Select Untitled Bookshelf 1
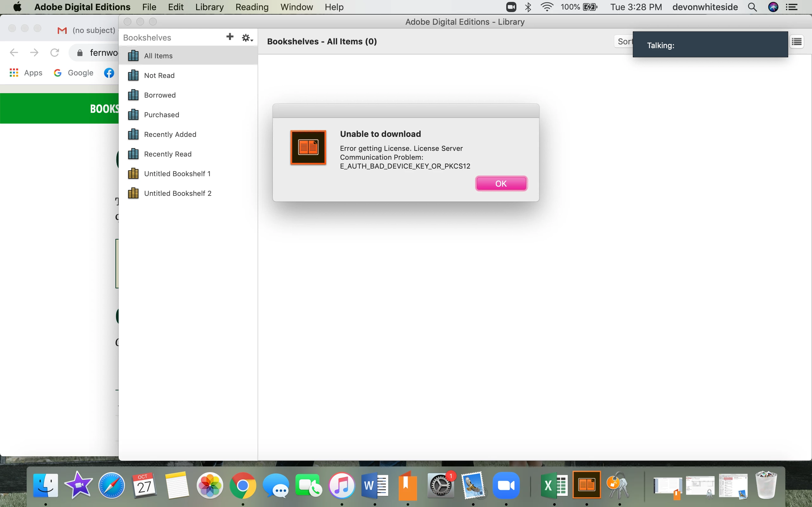This screenshot has height=507, width=812. click(x=177, y=174)
